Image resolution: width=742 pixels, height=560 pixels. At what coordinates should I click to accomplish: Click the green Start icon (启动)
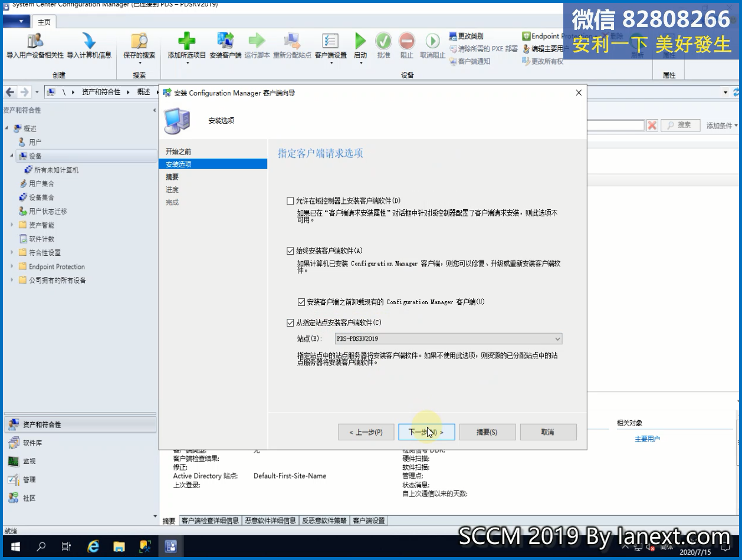(x=360, y=41)
